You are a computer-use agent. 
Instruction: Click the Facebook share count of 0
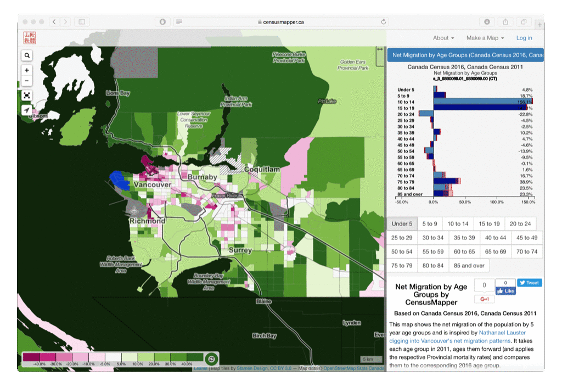505,283
